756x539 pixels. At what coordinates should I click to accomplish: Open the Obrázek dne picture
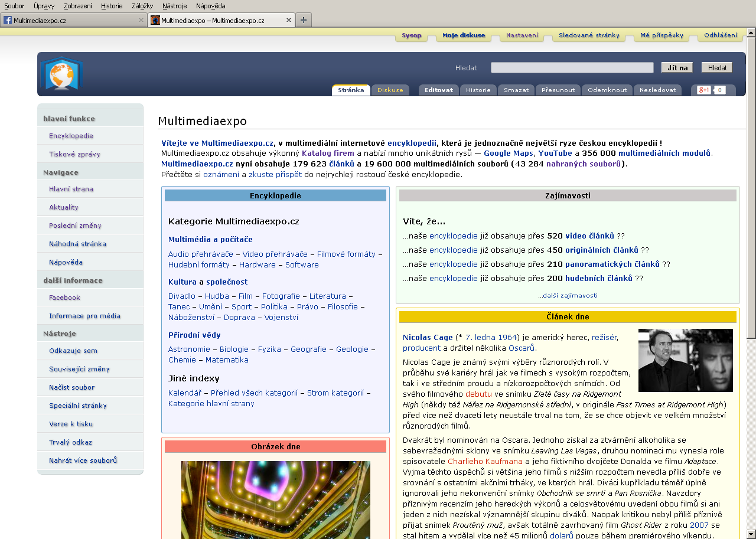click(x=275, y=499)
